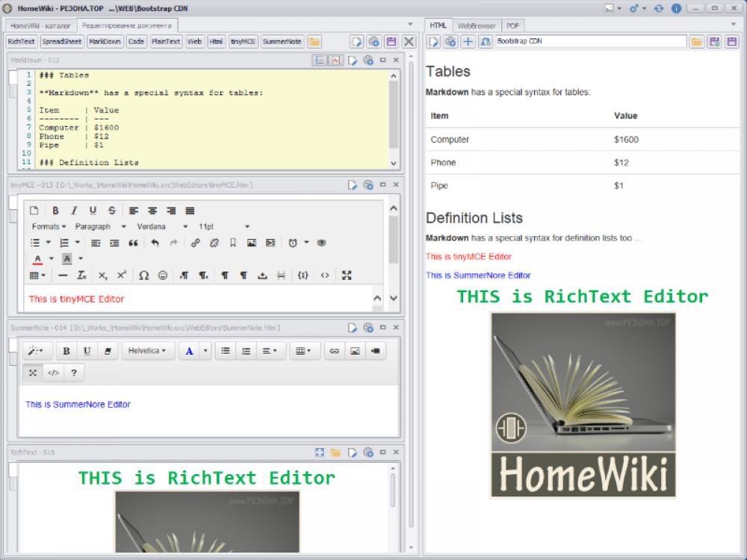Open the Verdana font dropdown
Viewport: 747px width, 560px height.
(x=151, y=226)
